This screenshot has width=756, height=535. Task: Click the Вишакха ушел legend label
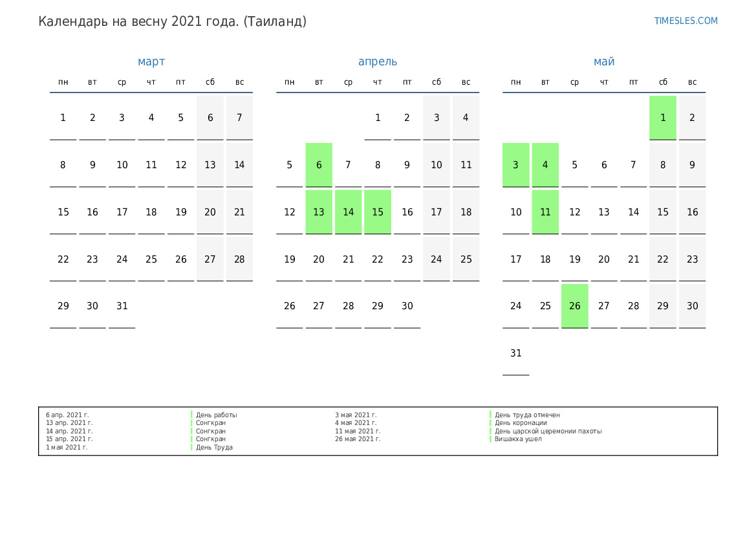(518, 439)
